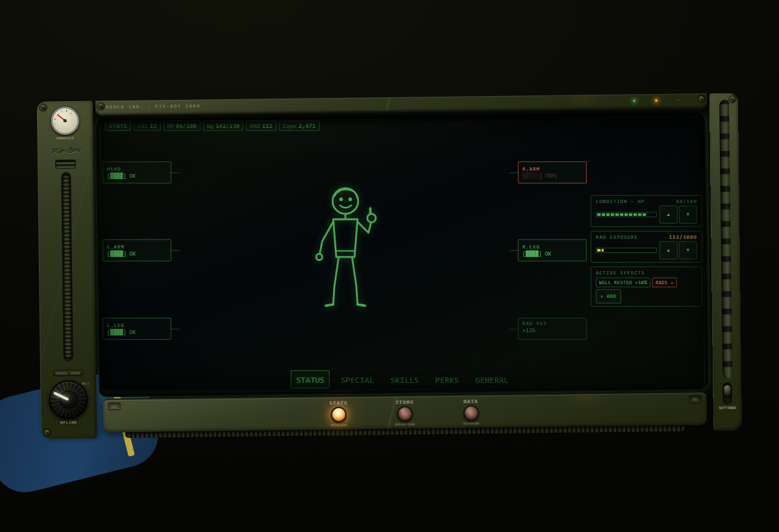Click the STATS chip in header

[x=118, y=126]
